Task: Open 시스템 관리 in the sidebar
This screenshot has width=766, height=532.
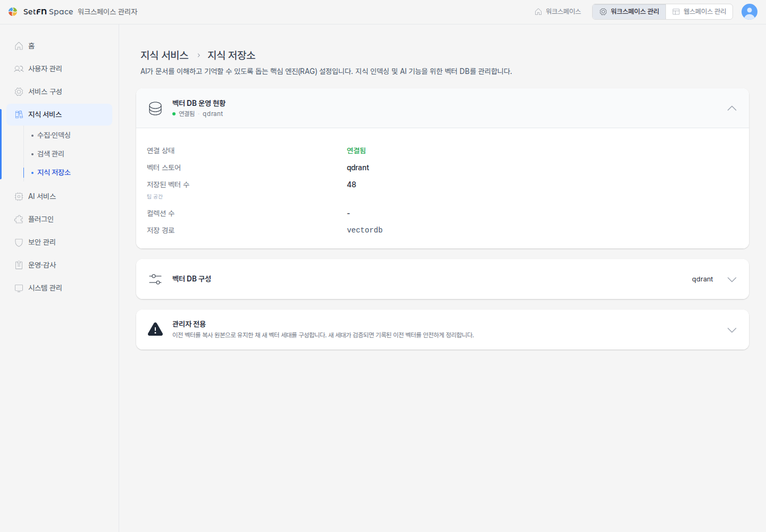Action: click(60, 288)
